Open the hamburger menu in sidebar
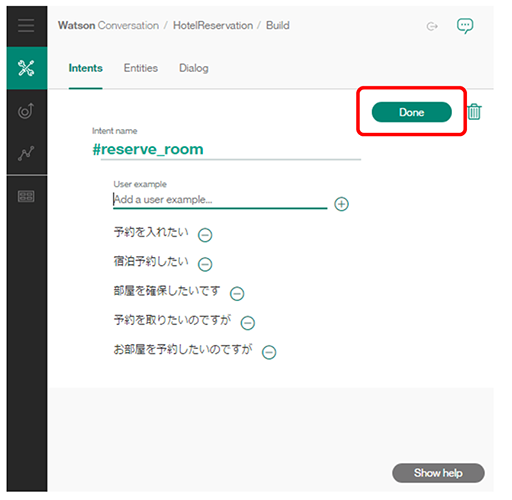This screenshot has width=512, height=500. [x=26, y=26]
